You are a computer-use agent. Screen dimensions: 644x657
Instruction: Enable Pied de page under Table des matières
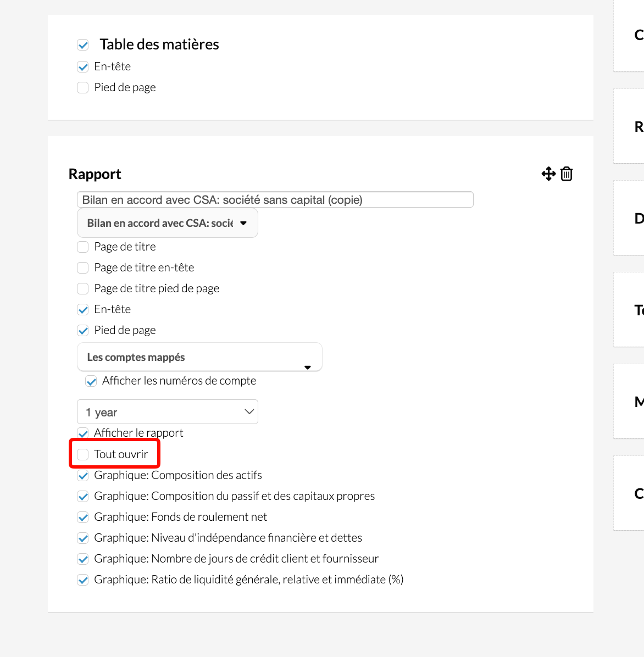coord(83,87)
